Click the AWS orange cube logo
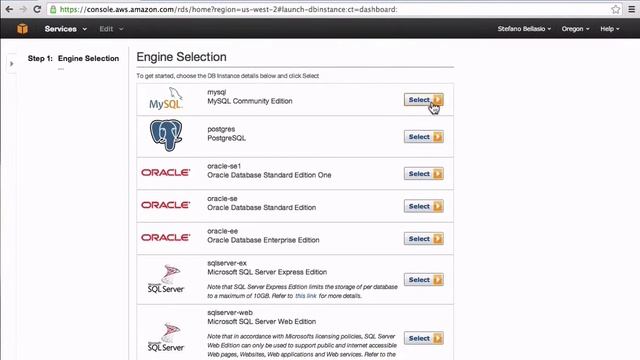Screen dimensions: 640x360 [x=22, y=29]
